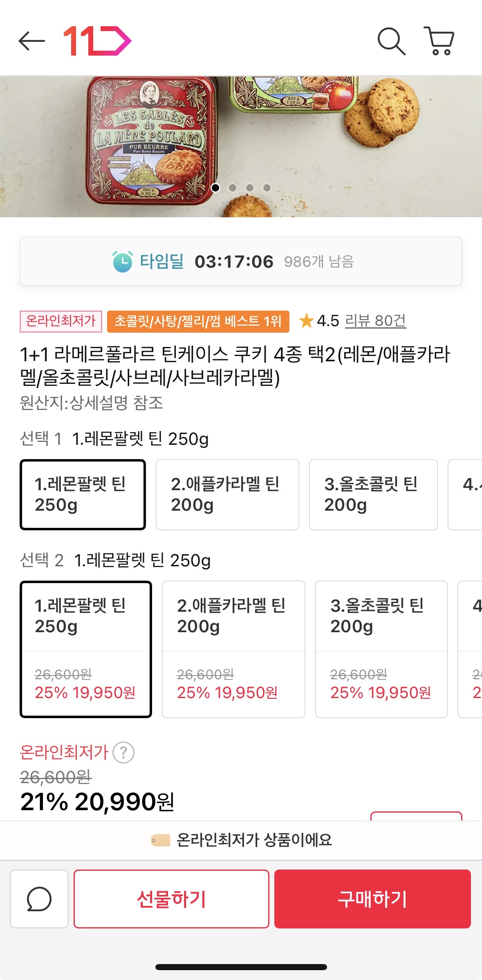Click the 온라인최저가 help question mark
This screenshot has width=482, height=980.
pyautogui.click(x=123, y=752)
